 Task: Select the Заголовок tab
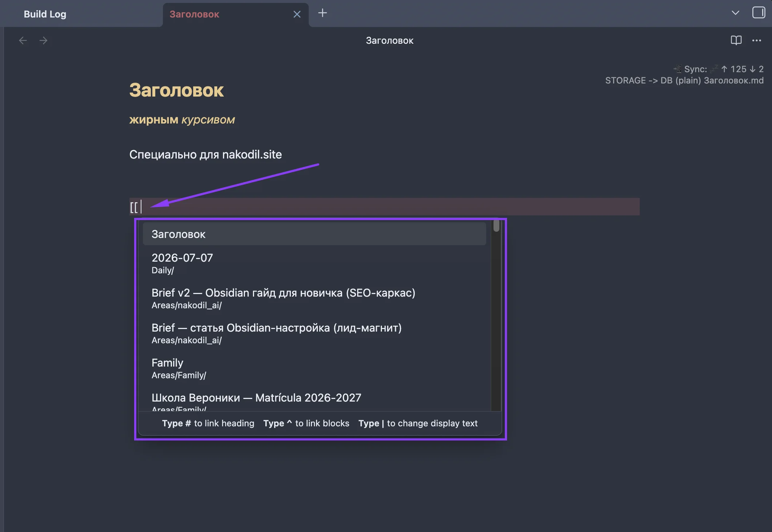(194, 14)
